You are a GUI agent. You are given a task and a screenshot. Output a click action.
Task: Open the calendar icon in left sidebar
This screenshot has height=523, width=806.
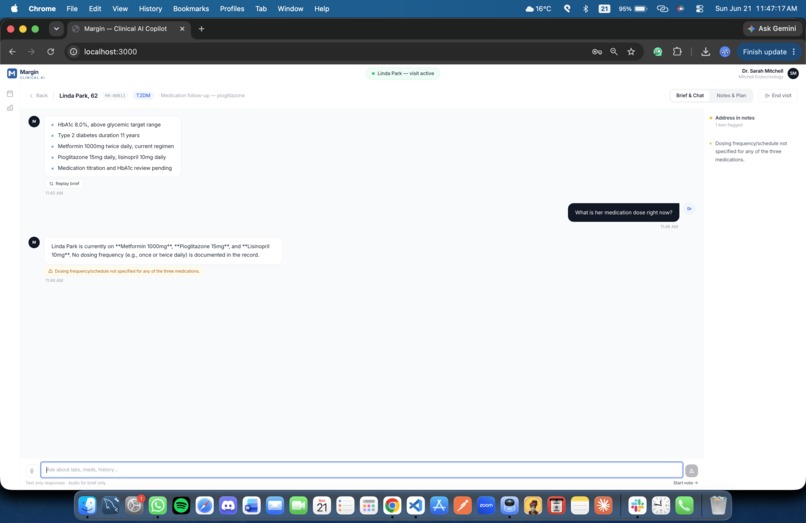pos(10,94)
